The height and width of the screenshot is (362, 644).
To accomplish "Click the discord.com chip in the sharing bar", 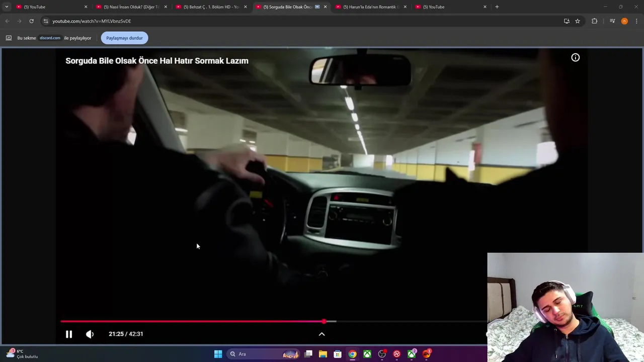I will 50,38.
